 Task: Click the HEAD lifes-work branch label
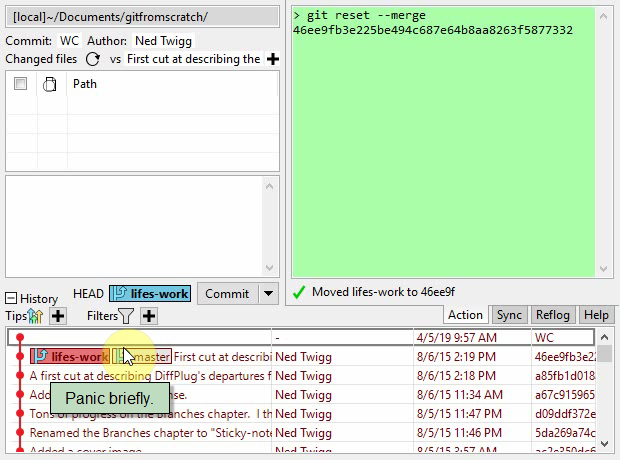coord(149,294)
